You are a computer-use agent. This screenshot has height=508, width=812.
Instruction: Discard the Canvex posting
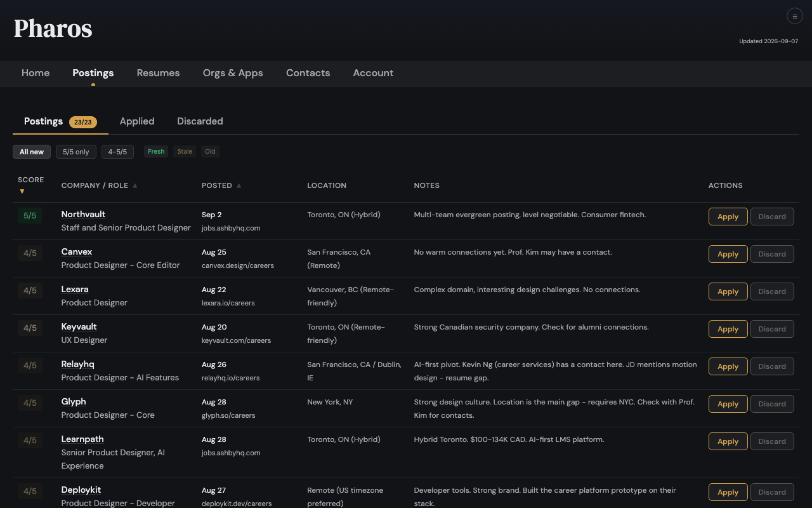click(x=772, y=254)
